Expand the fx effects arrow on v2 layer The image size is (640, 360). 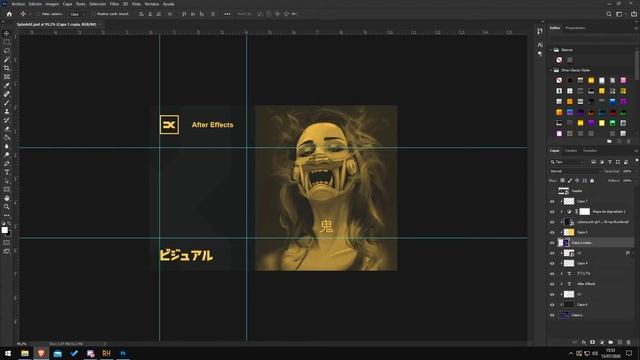pyautogui.click(x=633, y=253)
